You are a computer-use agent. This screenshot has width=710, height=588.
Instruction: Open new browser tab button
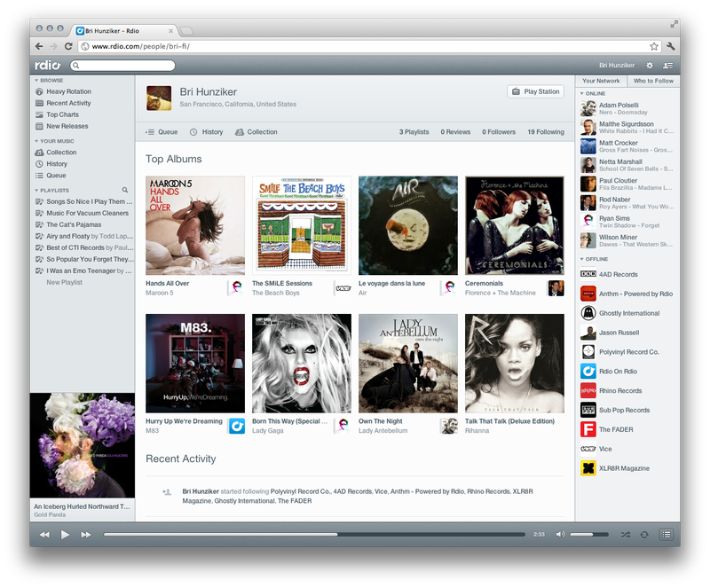[186, 31]
